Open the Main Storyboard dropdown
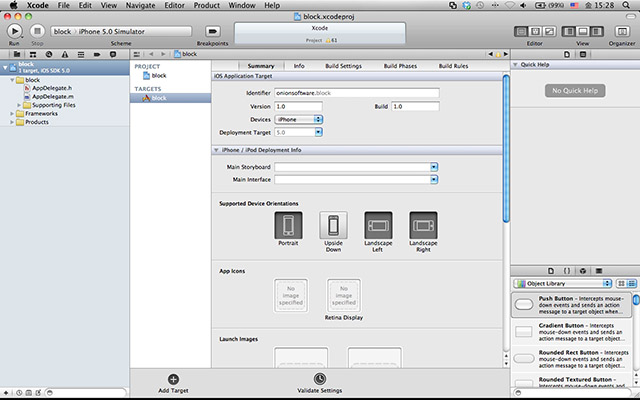Viewport: 640px width, 400px height. point(434,167)
